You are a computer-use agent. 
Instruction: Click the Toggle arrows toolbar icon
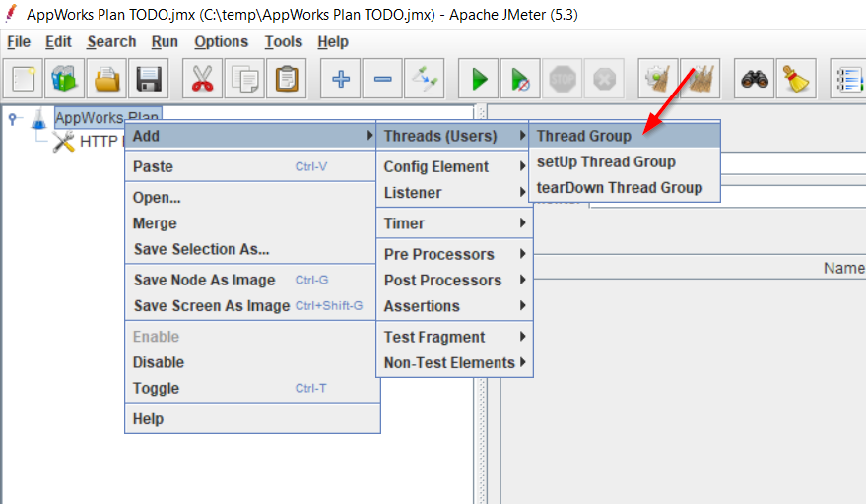tap(425, 79)
